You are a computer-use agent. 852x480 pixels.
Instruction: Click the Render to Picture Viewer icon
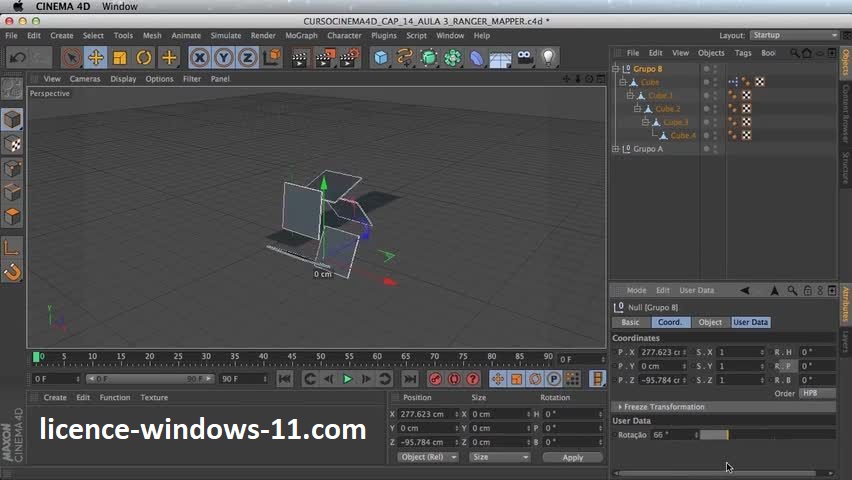click(x=325, y=58)
